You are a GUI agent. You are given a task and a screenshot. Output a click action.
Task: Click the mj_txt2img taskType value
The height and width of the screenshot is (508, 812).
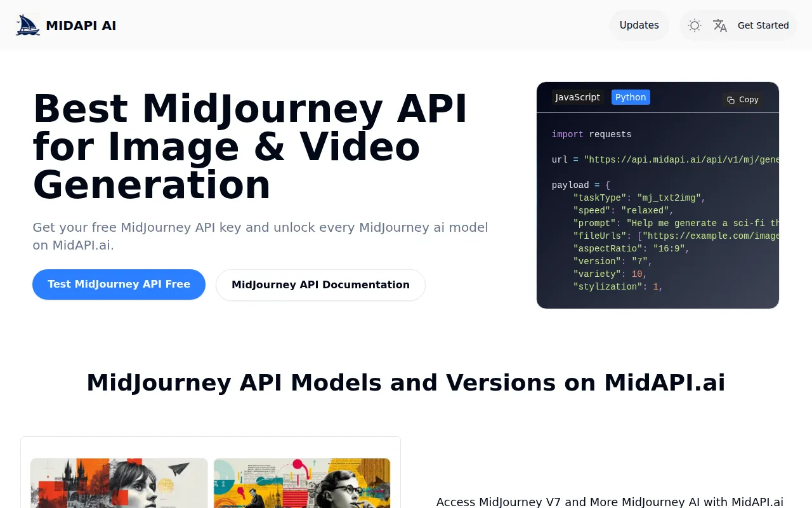coord(668,197)
